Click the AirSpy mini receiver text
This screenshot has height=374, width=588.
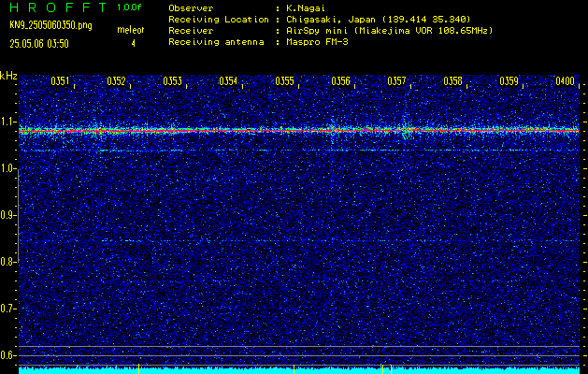(x=390, y=30)
